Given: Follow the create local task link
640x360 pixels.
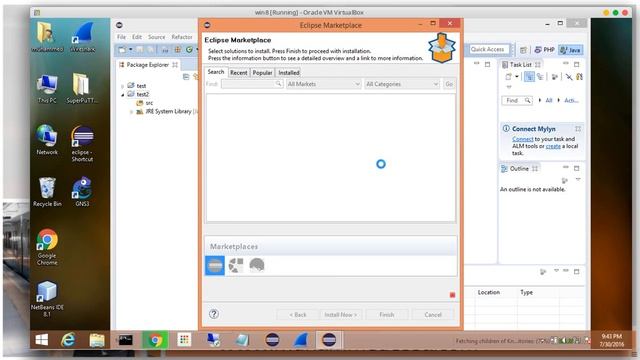Looking at the screenshot, I should coord(553,146).
